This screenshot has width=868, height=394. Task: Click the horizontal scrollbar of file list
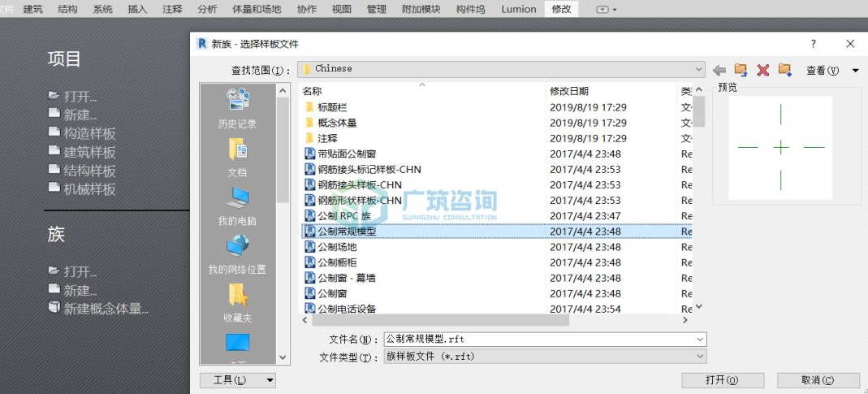(x=440, y=320)
